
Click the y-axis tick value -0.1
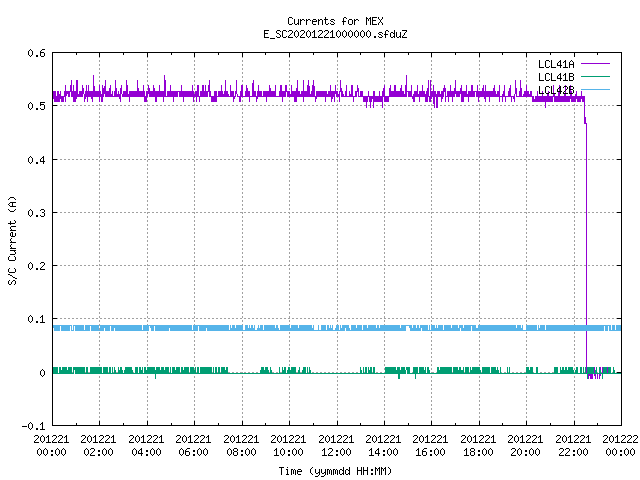coord(33,426)
